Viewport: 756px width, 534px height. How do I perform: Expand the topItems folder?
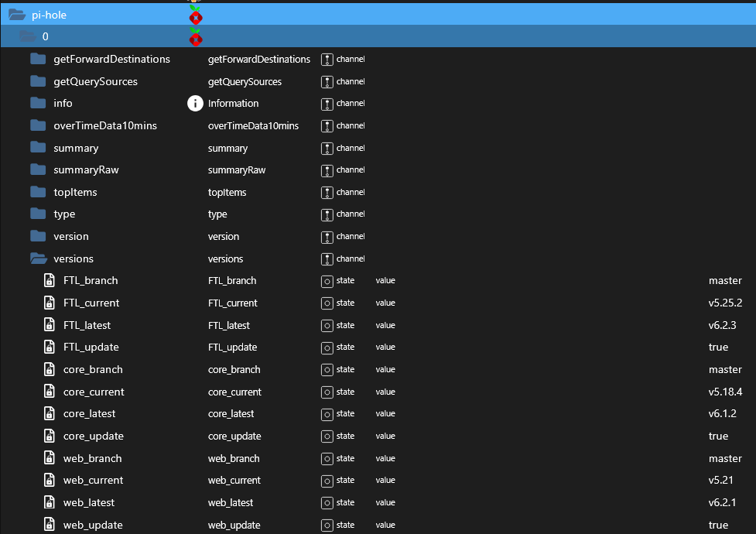click(38, 192)
